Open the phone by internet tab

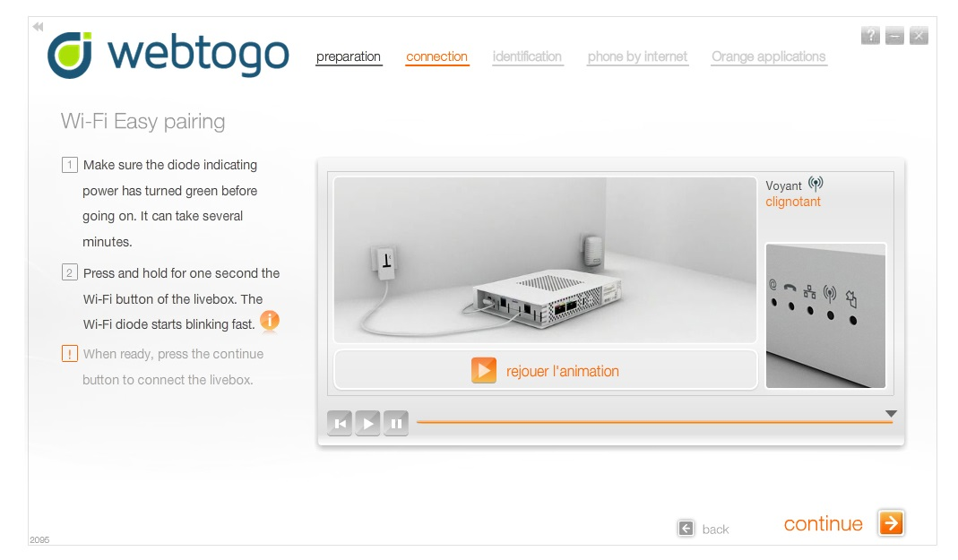[x=637, y=56]
